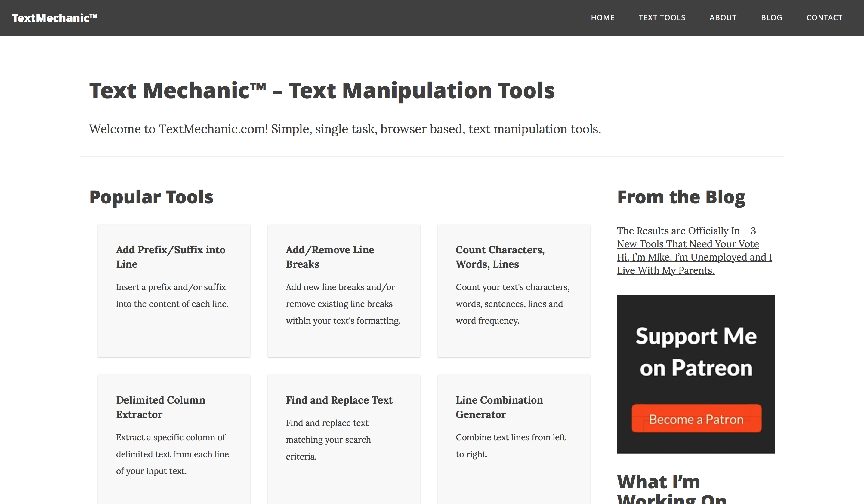Open the CONTACT page

coord(825,17)
